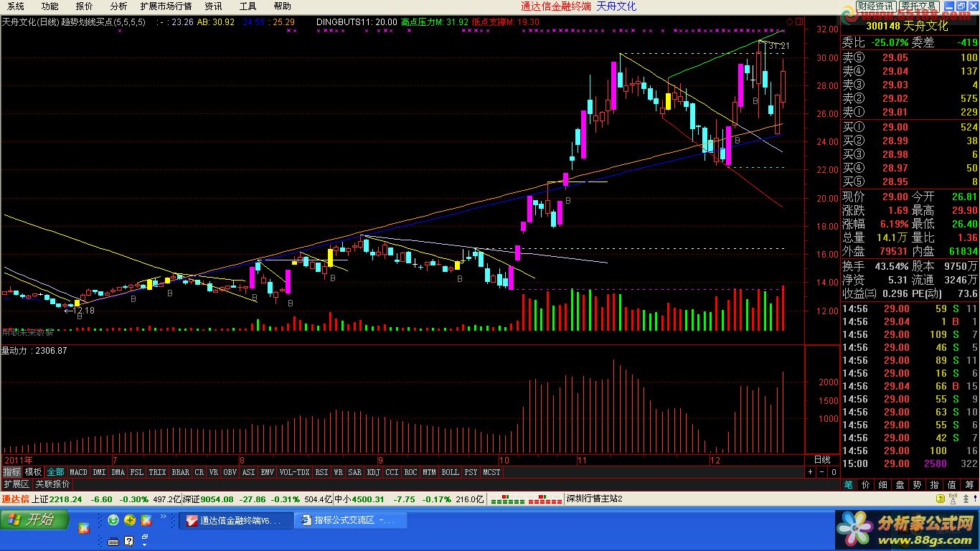Select the 指 tab in quote panel
The width and height of the screenshot is (980, 551).
tap(935, 485)
